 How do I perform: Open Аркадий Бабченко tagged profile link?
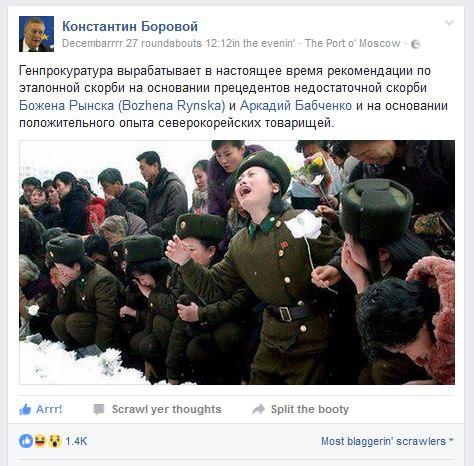pos(296,106)
